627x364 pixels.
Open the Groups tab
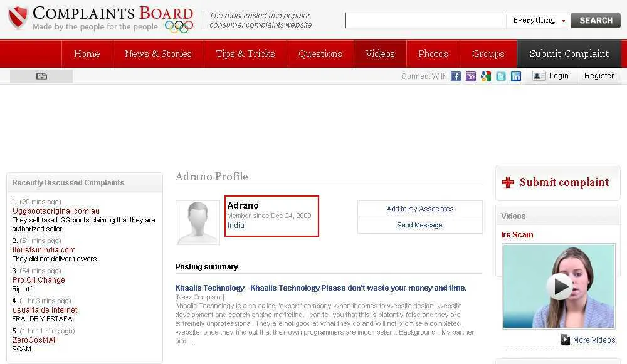(x=488, y=53)
